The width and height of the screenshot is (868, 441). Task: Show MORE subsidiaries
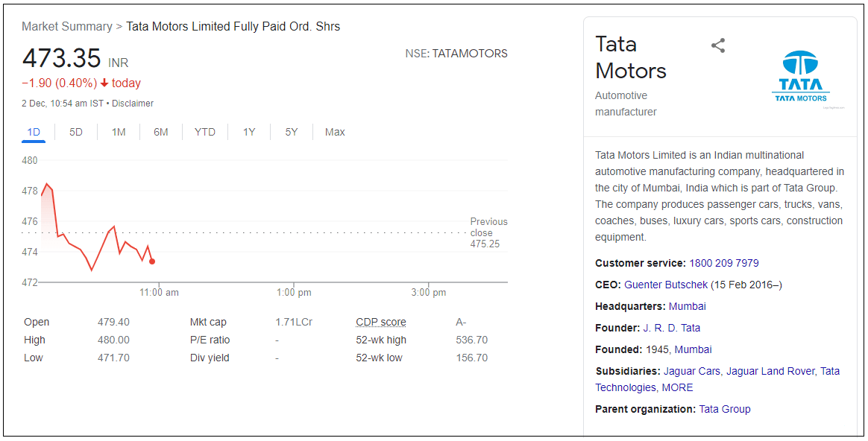(x=678, y=387)
